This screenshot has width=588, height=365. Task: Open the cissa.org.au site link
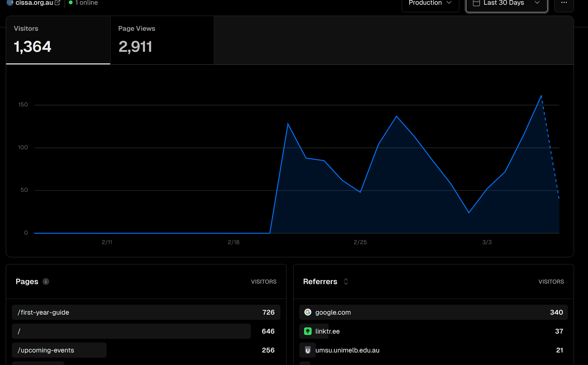pos(34,3)
